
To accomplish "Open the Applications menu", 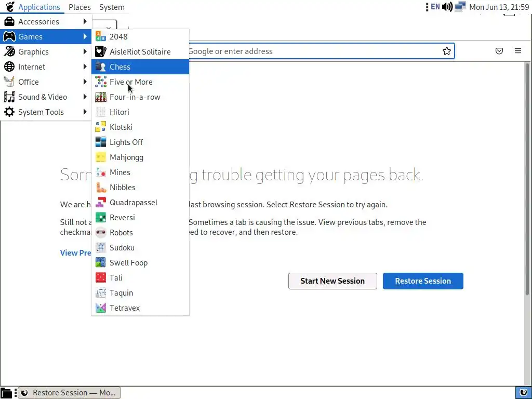I will point(39,7).
